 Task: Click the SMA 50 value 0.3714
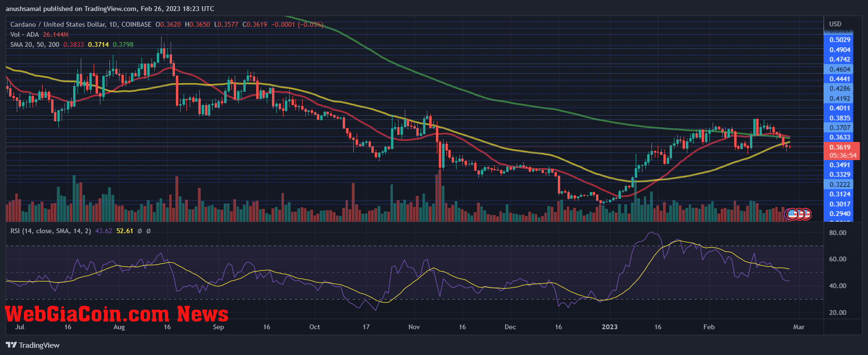coord(98,44)
